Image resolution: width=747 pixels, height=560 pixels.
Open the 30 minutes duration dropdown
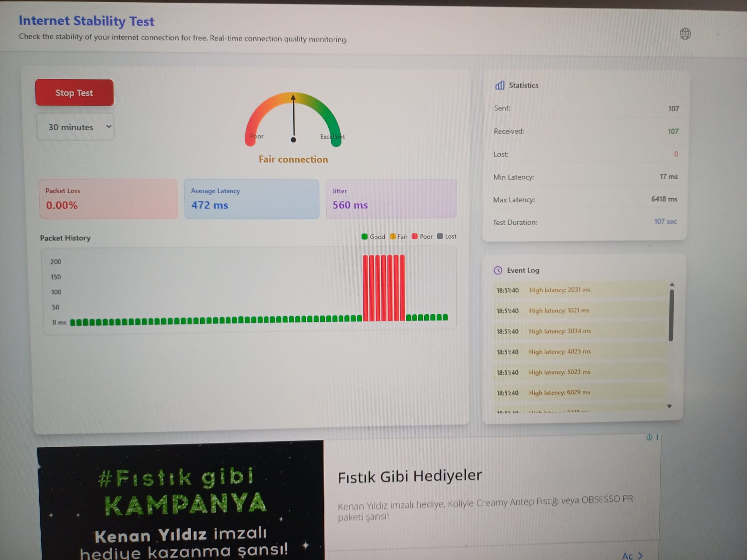coord(76,127)
